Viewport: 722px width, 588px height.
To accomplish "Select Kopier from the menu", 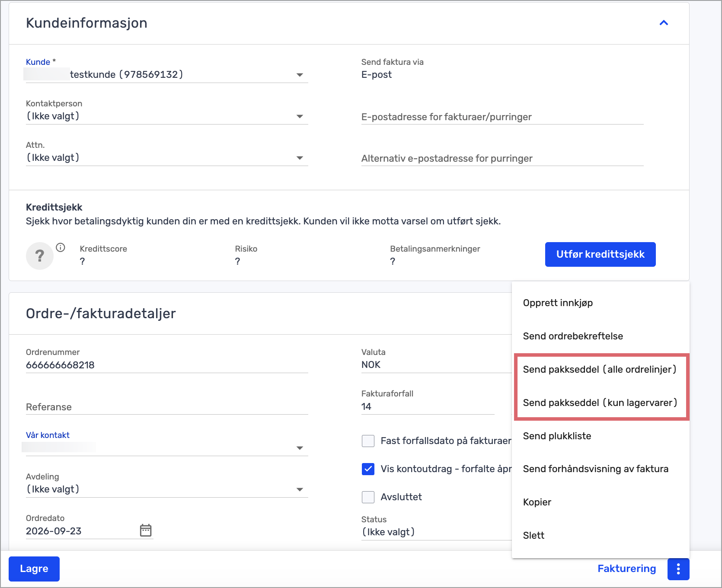I will [601, 502].
